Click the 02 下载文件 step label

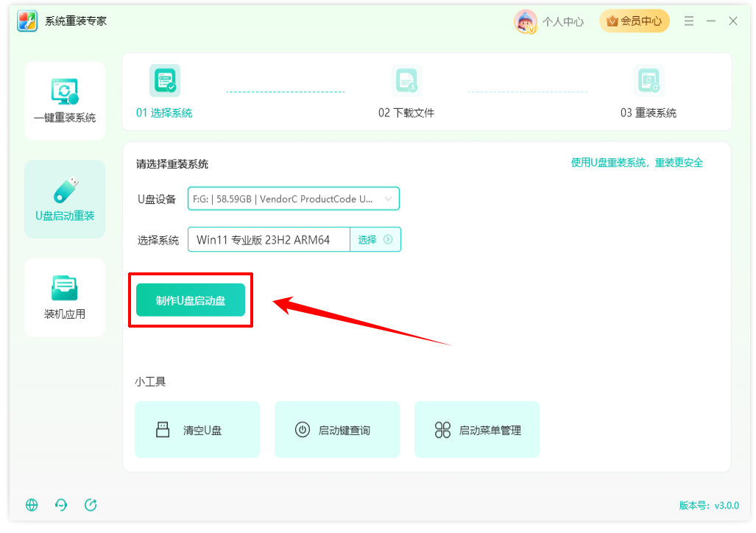tap(406, 113)
